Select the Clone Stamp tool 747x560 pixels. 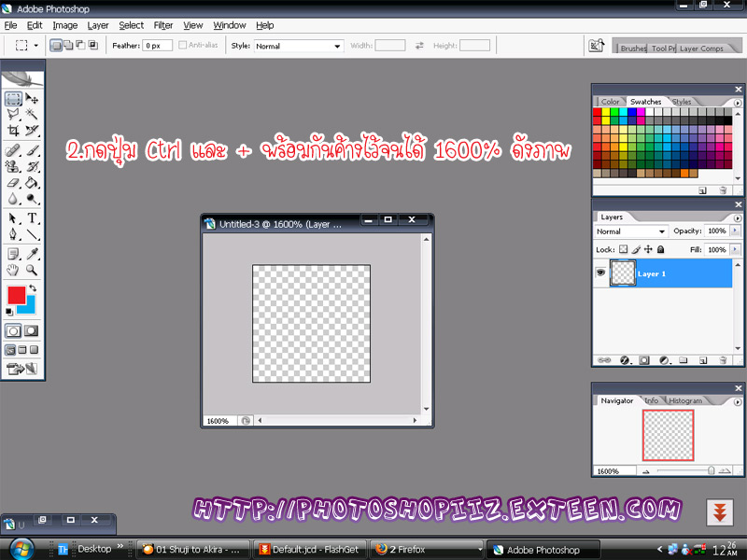[13, 167]
